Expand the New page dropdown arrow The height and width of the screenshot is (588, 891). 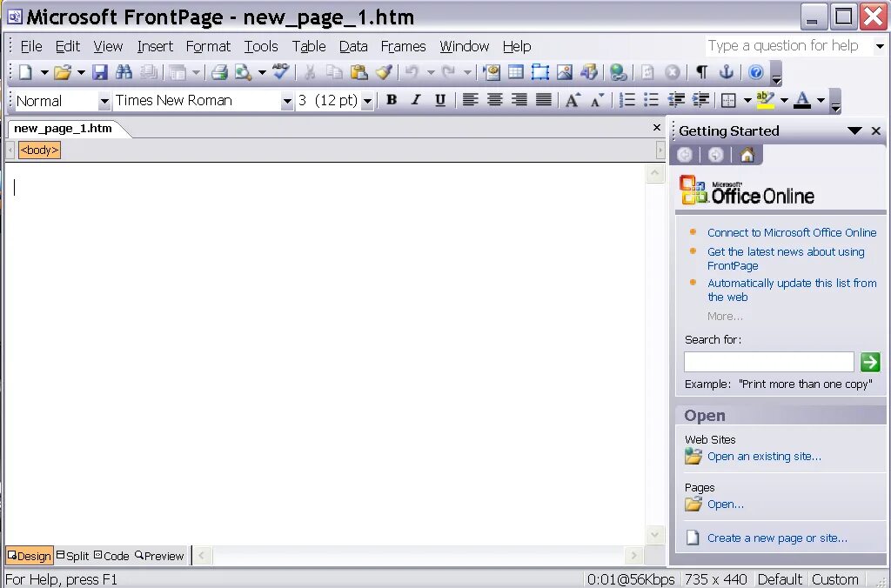pyautogui.click(x=44, y=72)
